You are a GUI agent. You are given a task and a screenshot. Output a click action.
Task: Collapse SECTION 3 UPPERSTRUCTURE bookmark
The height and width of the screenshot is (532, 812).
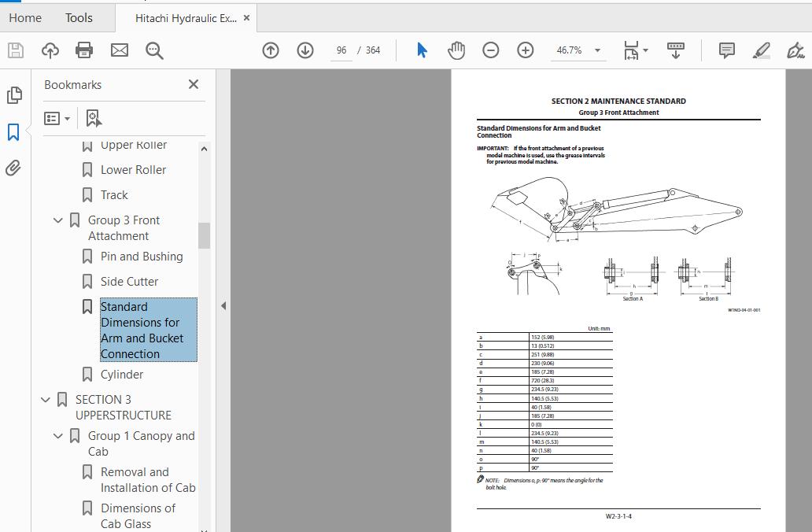(x=46, y=400)
